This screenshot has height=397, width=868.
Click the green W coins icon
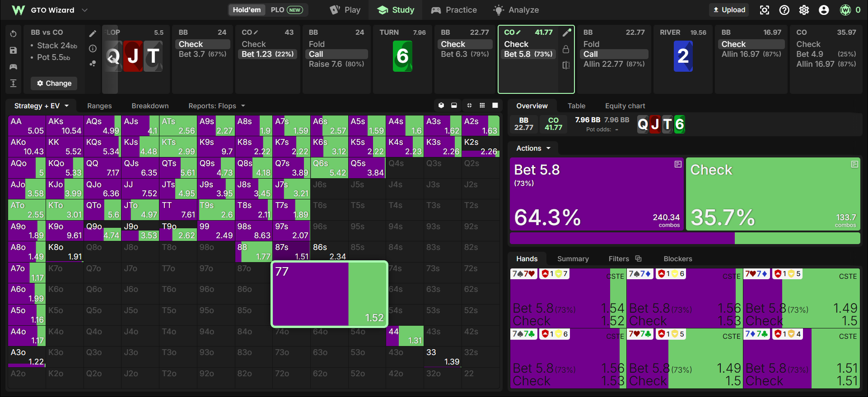pyautogui.click(x=845, y=10)
